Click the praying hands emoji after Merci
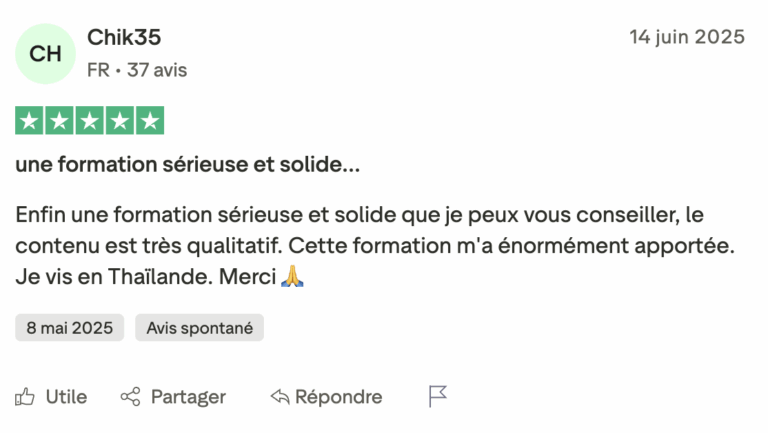The width and height of the screenshot is (768, 433). tap(292, 276)
